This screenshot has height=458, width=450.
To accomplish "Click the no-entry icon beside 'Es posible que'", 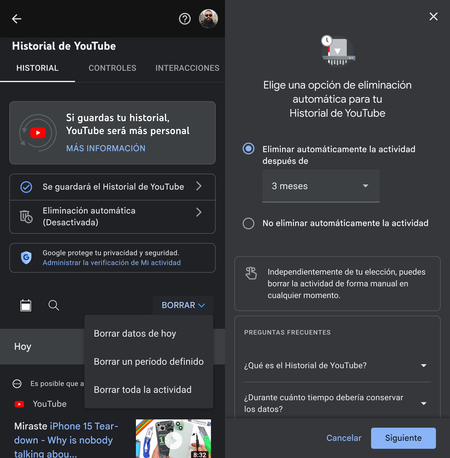I will click(x=17, y=384).
